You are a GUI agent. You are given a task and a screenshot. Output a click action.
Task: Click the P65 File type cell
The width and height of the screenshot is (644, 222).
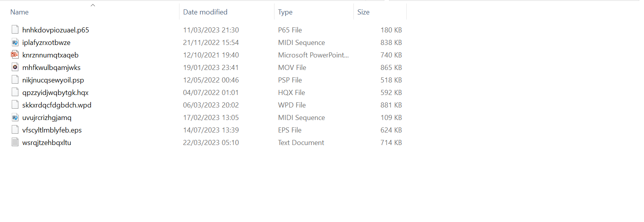point(290,30)
